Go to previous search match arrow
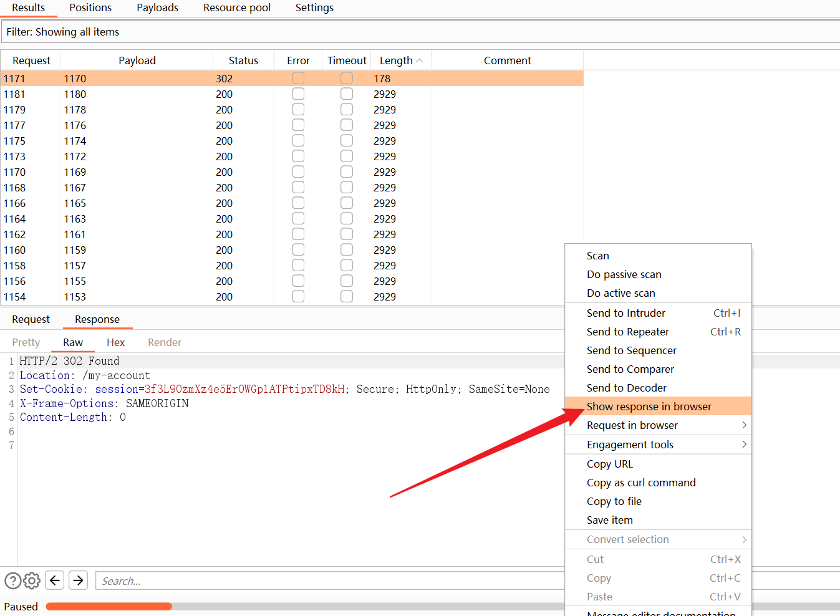This screenshot has width=840, height=616. 55,580
